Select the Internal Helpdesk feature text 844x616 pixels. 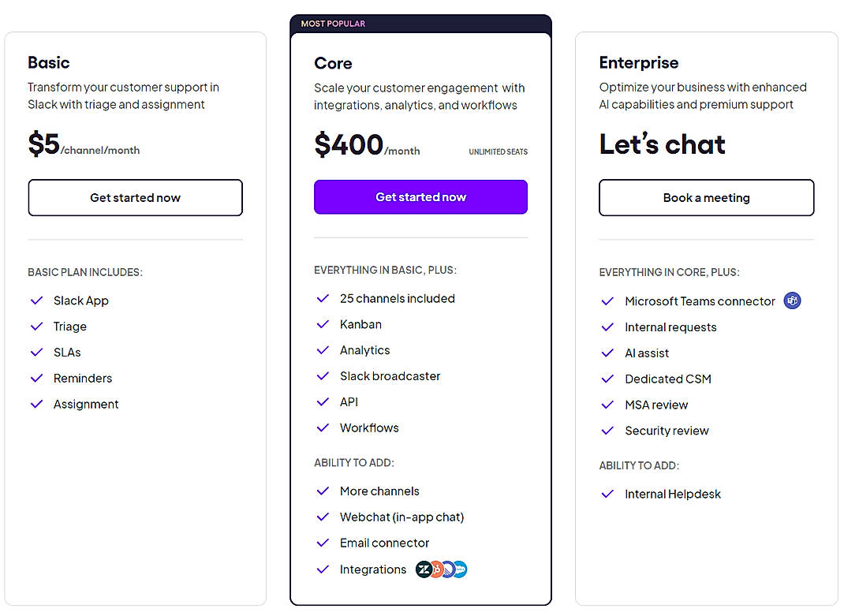click(x=672, y=494)
